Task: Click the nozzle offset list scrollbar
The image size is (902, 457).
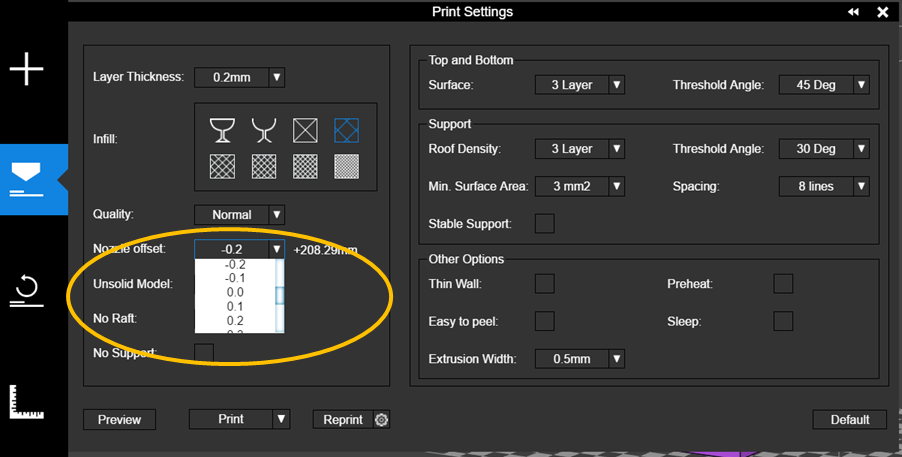Action: coord(281,295)
